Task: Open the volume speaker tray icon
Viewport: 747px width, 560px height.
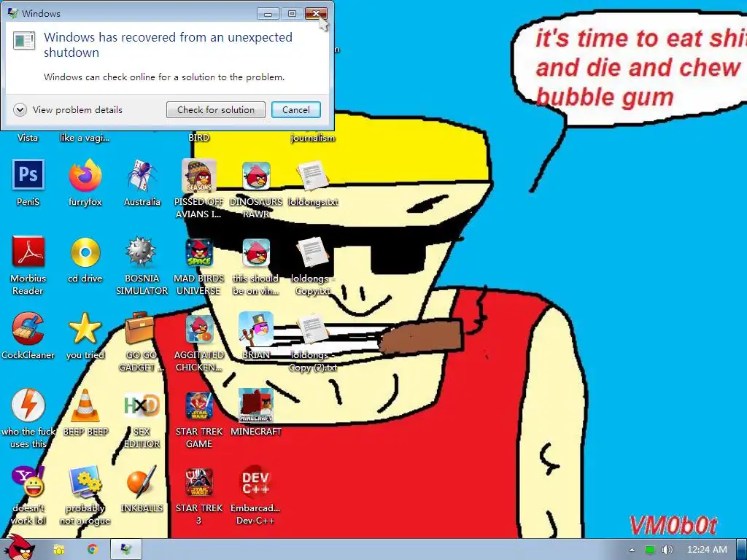Action: 667,550
